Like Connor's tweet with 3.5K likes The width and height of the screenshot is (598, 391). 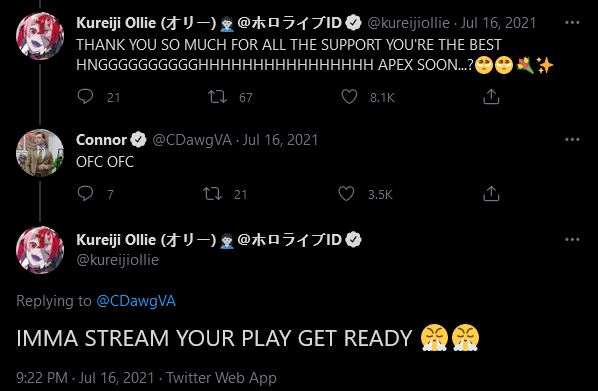coord(346,194)
